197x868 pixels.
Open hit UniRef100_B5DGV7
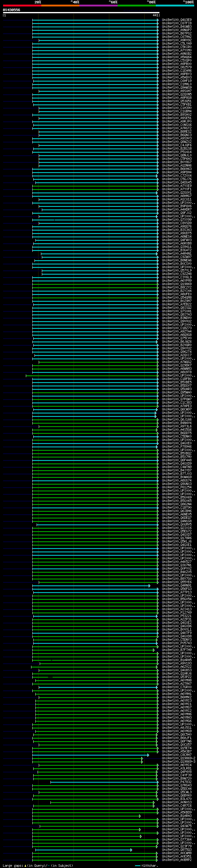click(x=177, y=386)
